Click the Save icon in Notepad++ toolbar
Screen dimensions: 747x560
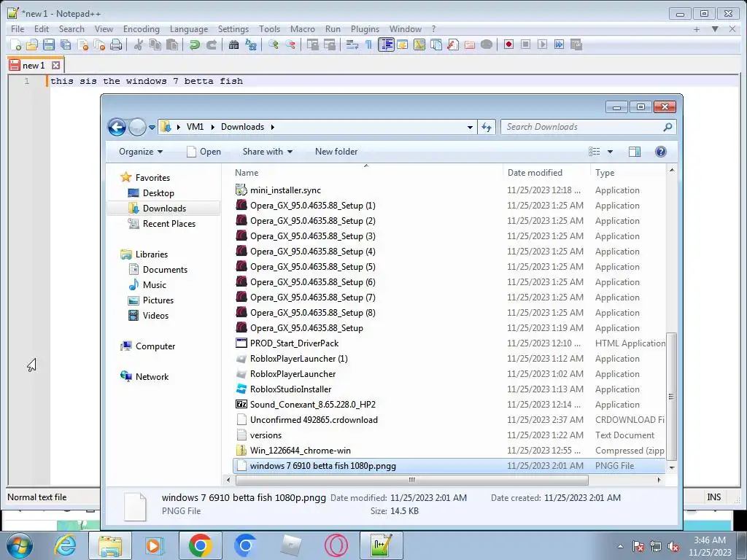pyautogui.click(x=49, y=44)
